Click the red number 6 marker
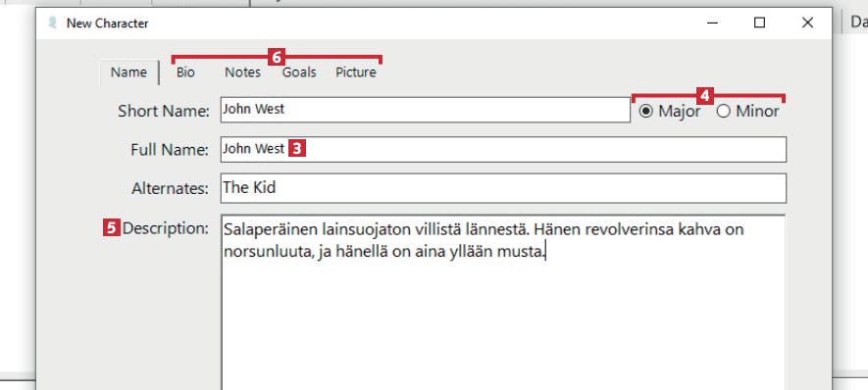868x390 pixels. pyautogui.click(x=277, y=57)
